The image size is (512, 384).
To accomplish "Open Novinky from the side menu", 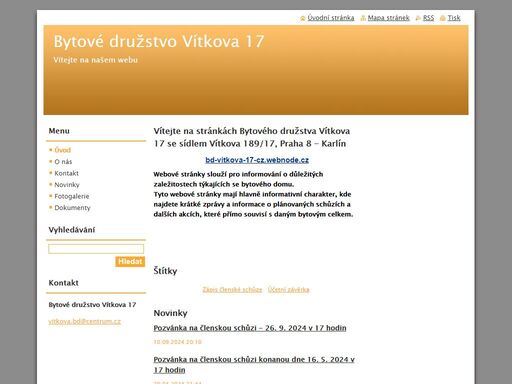I will click(67, 185).
